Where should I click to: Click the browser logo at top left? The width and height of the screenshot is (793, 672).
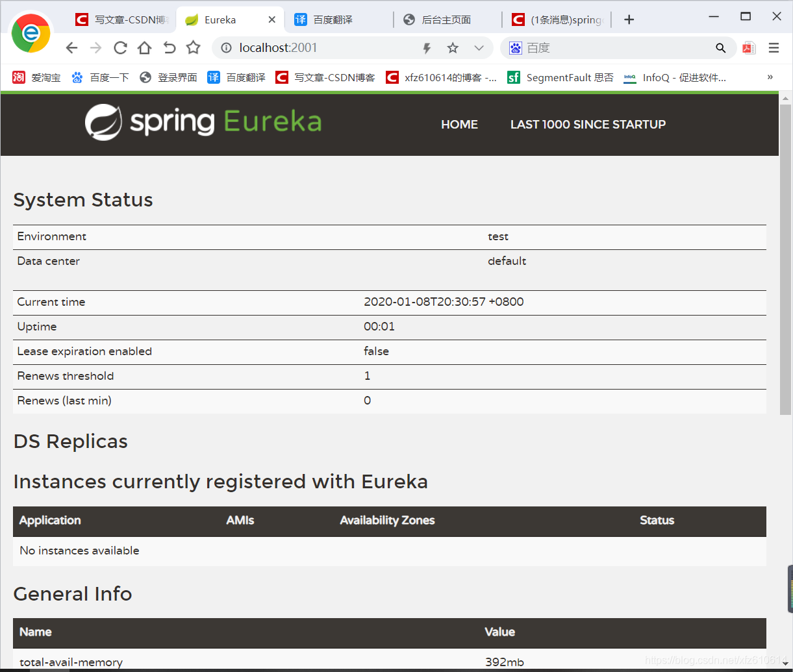coord(31,32)
